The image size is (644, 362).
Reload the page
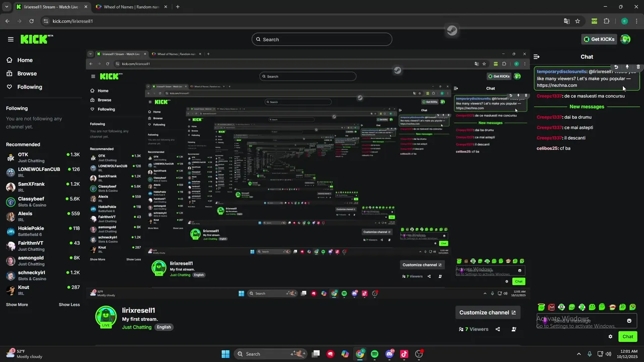[x=31, y=21]
